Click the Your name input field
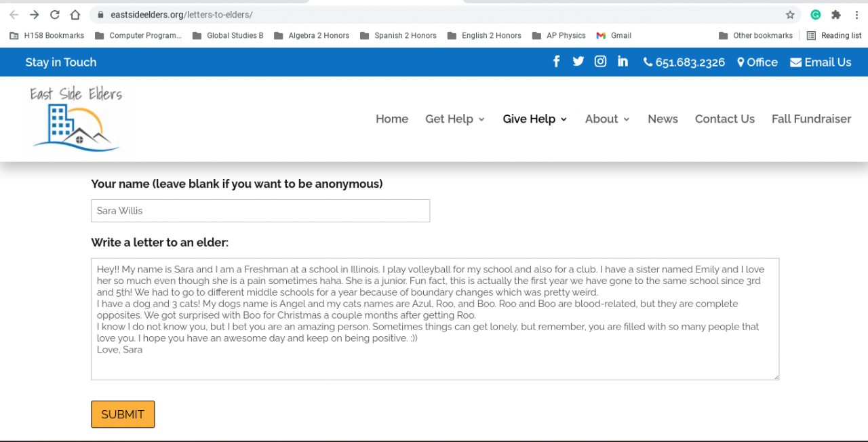Image resolution: width=868 pixels, height=442 pixels. 260,211
